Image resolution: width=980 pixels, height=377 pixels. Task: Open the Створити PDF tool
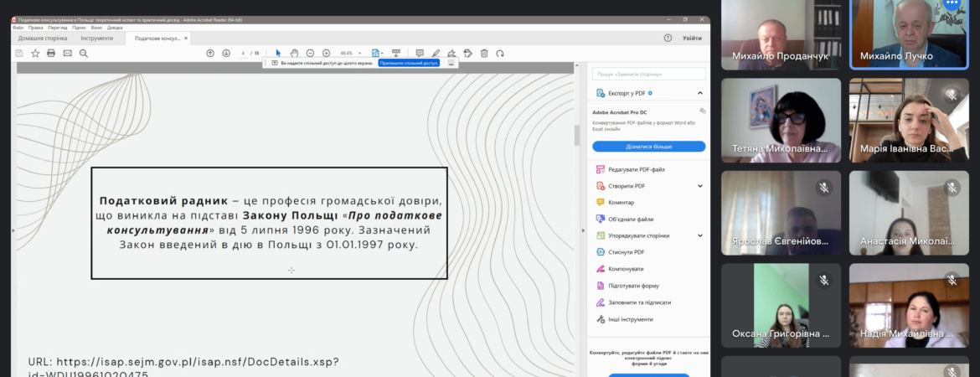click(622, 186)
